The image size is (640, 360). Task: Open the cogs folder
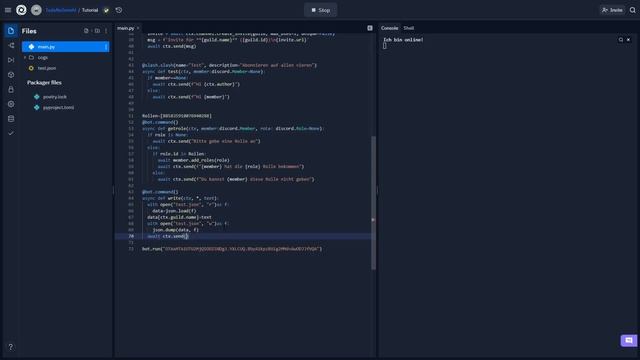tap(42, 58)
